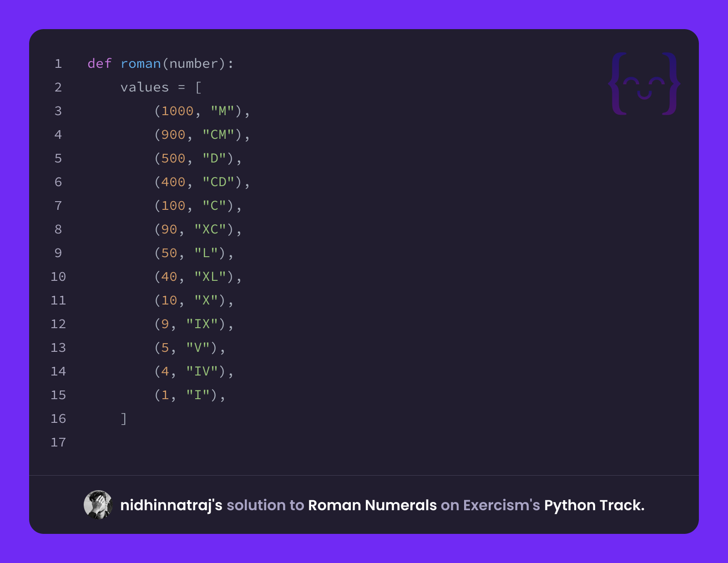The image size is (728, 563).
Task: Click the number 500 on line 5
Action: 173,158
